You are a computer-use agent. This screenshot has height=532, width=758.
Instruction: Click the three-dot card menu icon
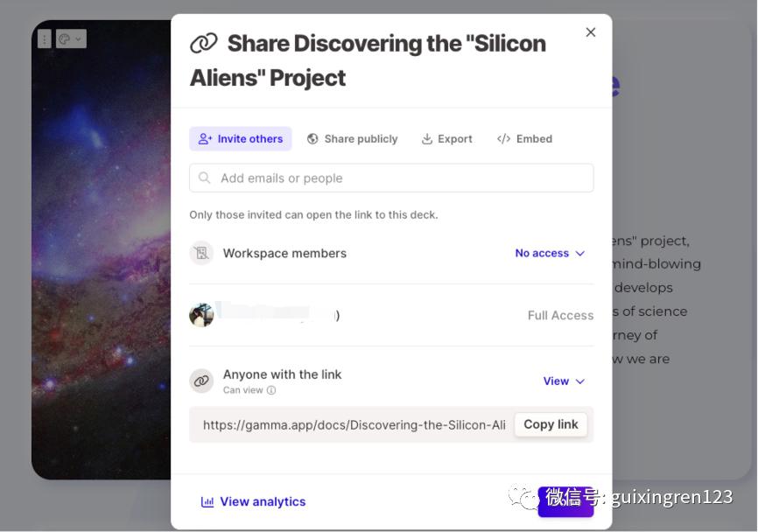click(x=45, y=39)
